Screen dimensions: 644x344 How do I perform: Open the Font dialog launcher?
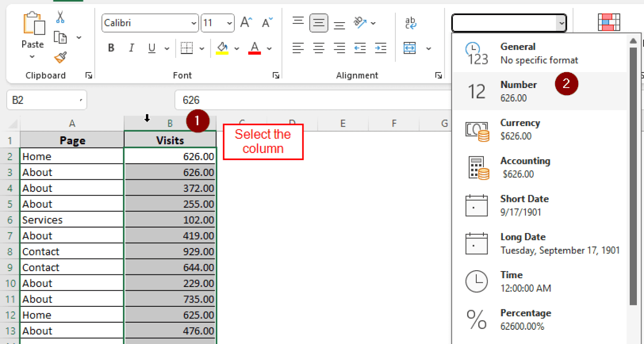coord(276,75)
